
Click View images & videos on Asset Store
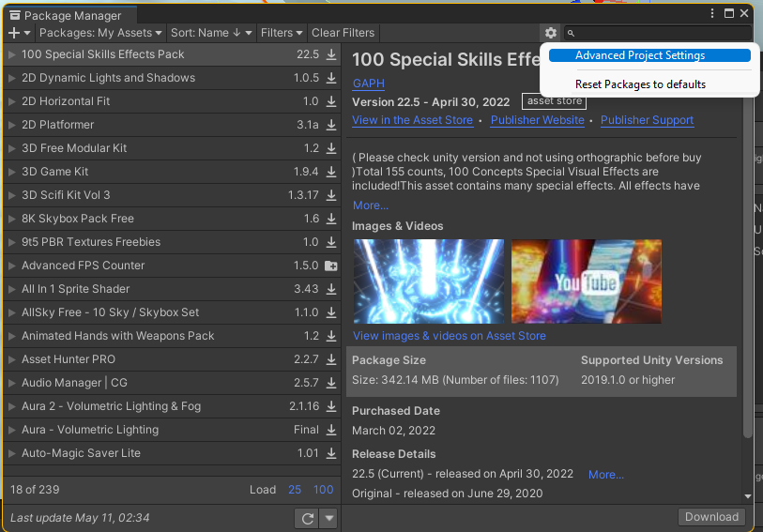click(x=450, y=336)
